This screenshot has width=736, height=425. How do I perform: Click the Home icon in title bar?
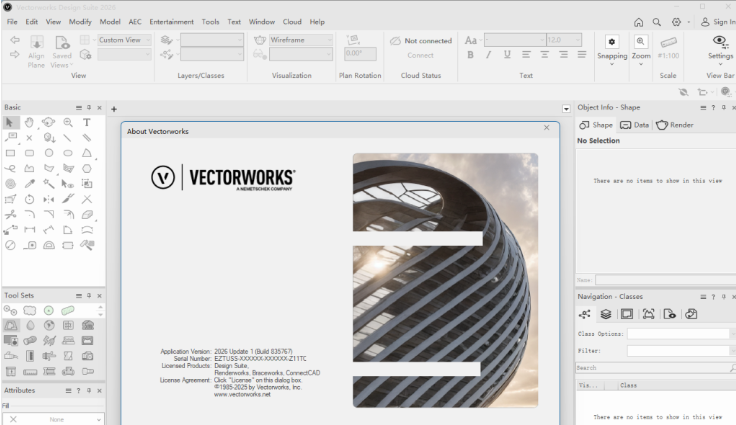pos(639,21)
